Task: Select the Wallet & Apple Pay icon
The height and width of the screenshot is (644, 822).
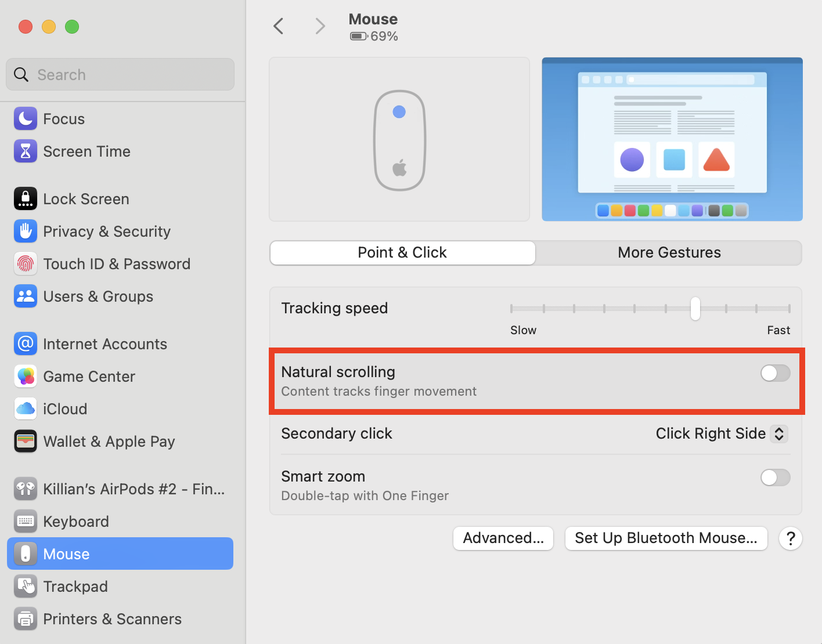Action: (25, 441)
